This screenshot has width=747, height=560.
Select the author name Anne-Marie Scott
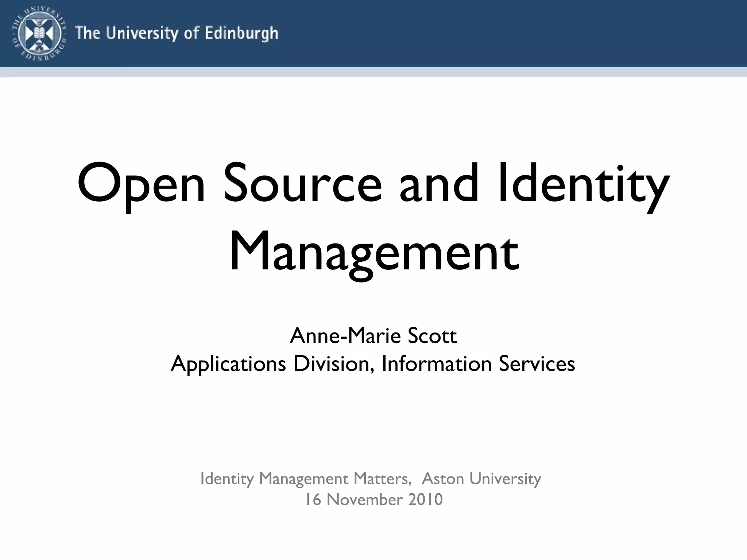point(373,336)
